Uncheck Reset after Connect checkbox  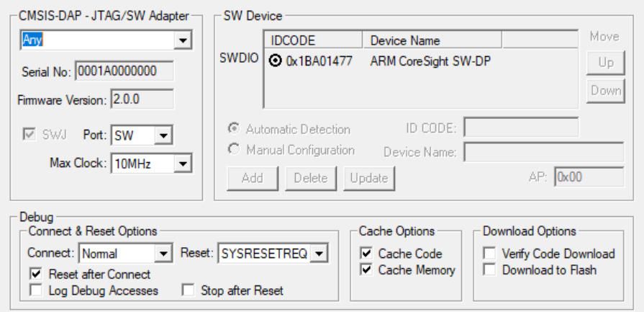[x=36, y=275]
